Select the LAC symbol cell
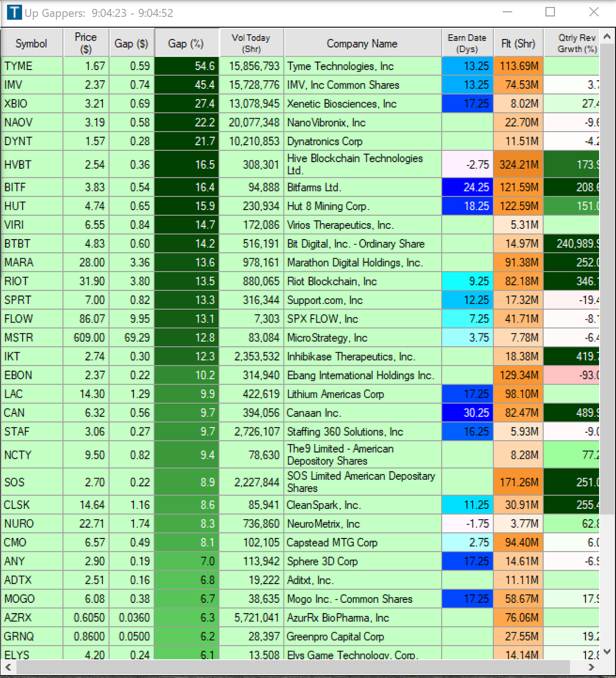The height and width of the screenshot is (678, 616). coord(32,394)
